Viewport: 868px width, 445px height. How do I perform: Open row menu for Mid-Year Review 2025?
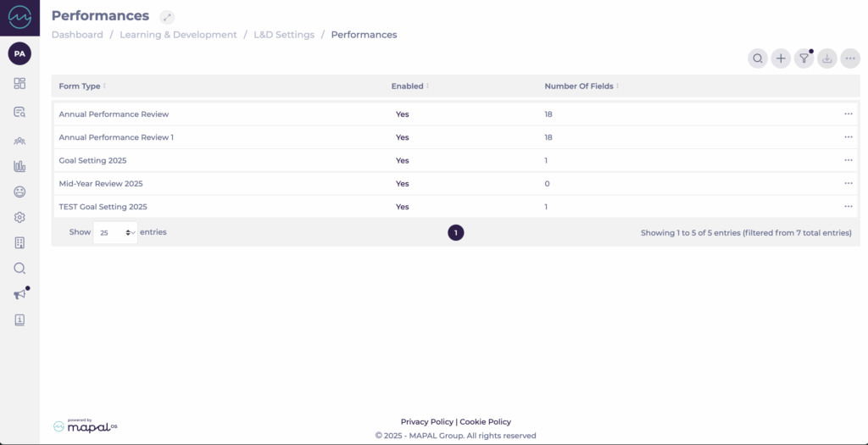coord(848,183)
